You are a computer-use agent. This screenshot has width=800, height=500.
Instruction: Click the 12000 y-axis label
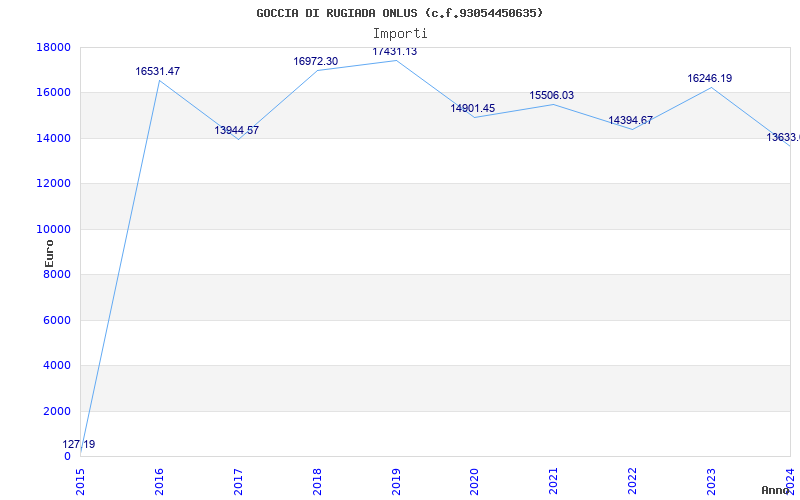point(53,184)
